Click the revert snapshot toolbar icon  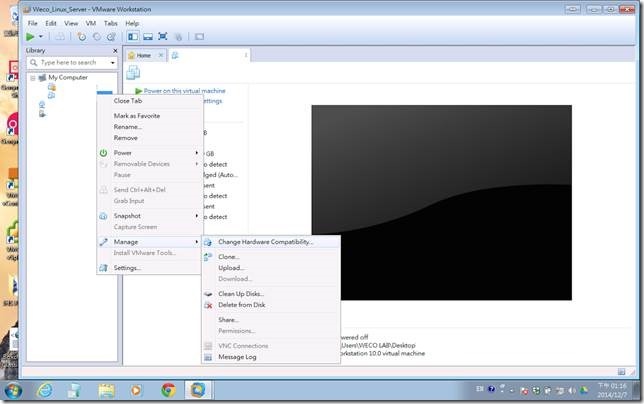97,37
